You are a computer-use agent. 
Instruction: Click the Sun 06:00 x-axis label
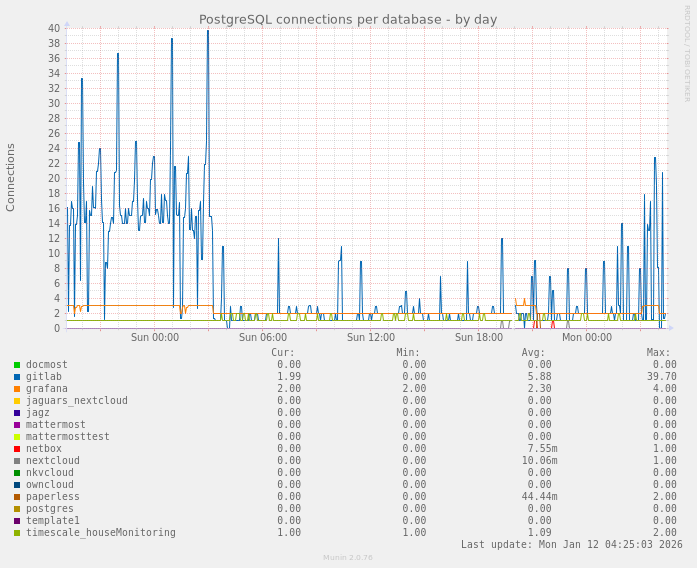[x=263, y=337]
